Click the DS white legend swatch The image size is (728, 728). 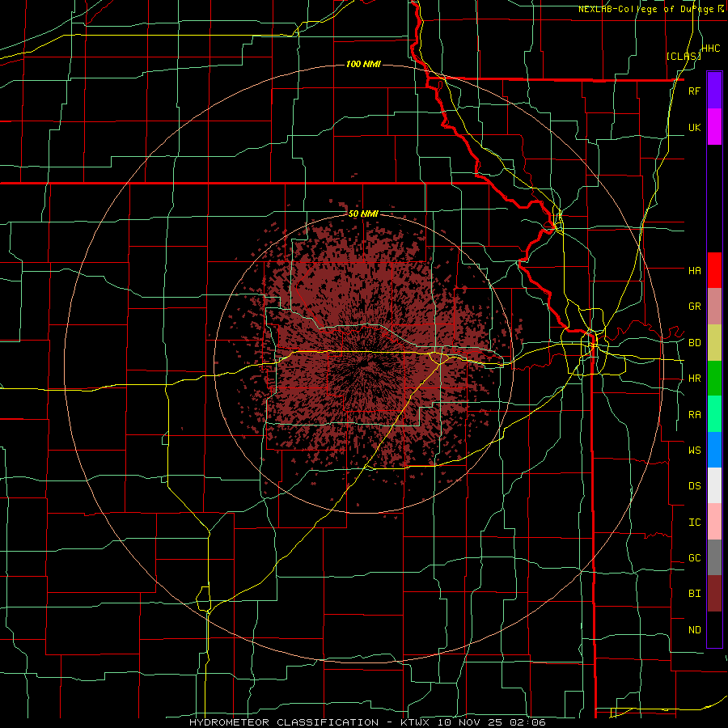(x=714, y=485)
